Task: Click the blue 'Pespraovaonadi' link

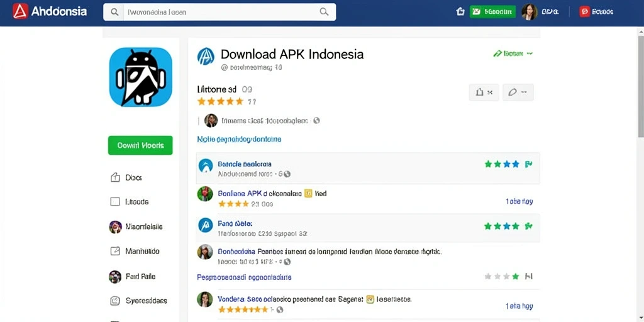Action: 244,277
